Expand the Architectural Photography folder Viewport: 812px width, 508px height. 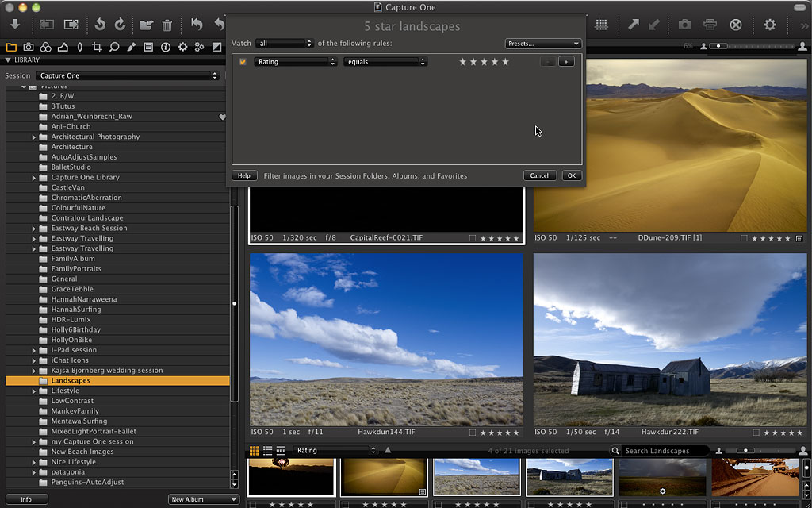34,137
